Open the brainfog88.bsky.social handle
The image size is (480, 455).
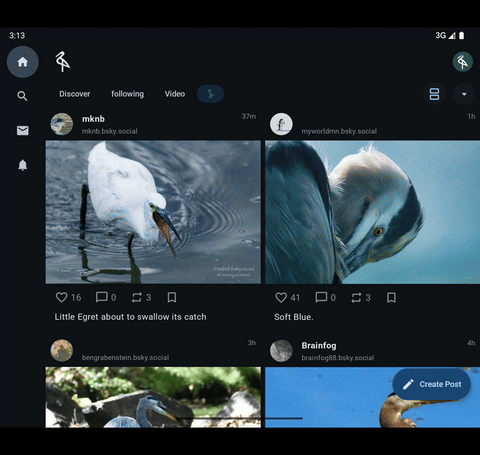[x=338, y=358]
